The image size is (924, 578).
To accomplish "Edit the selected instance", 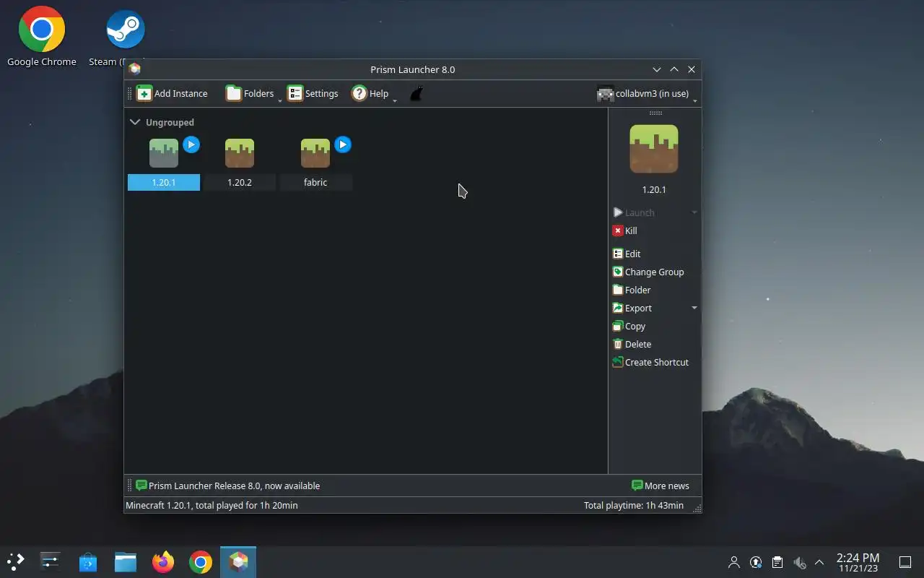I will 627,254.
